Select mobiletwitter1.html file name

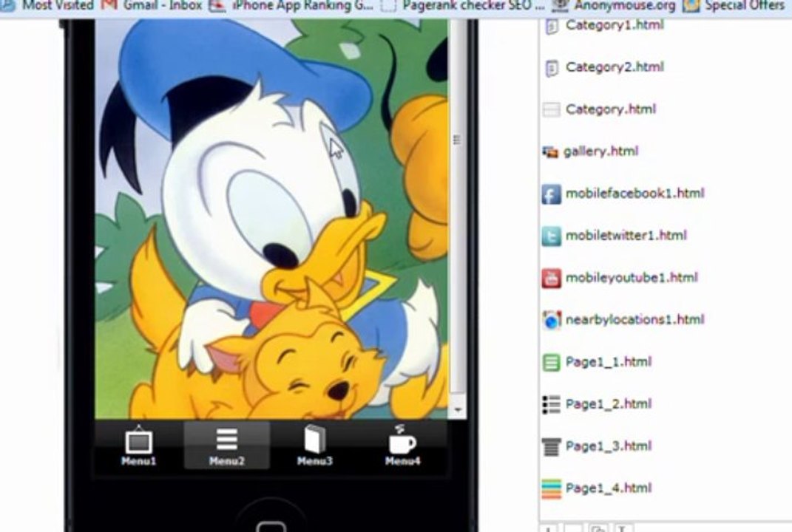(626, 235)
